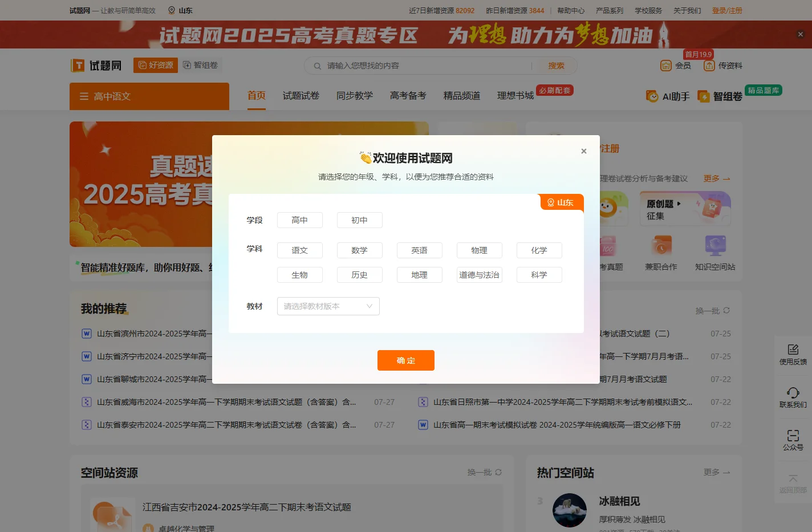
Task: Choose 物理 subject option
Action: coord(479,250)
